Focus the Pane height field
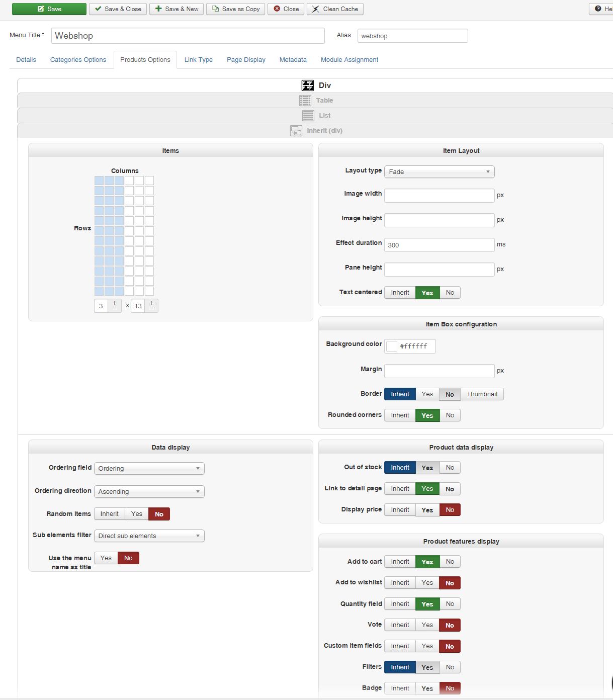The image size is (613, 700). (x=440, y=270)
